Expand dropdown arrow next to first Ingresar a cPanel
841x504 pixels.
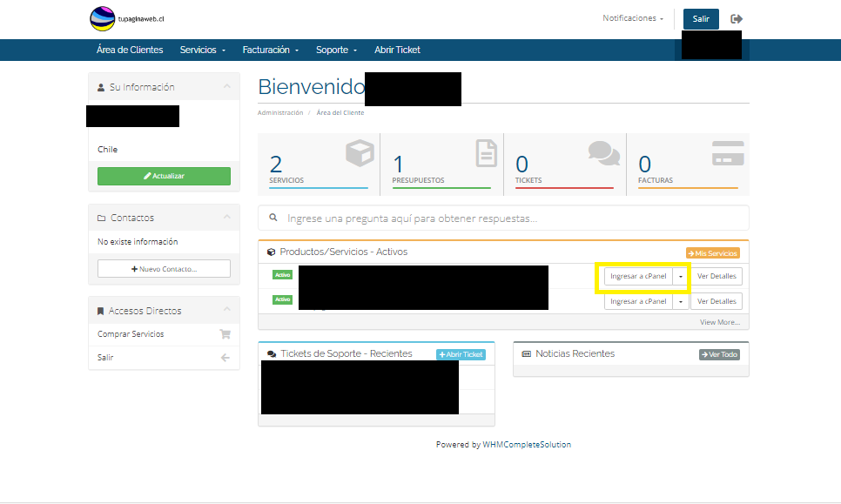point(681,277)
